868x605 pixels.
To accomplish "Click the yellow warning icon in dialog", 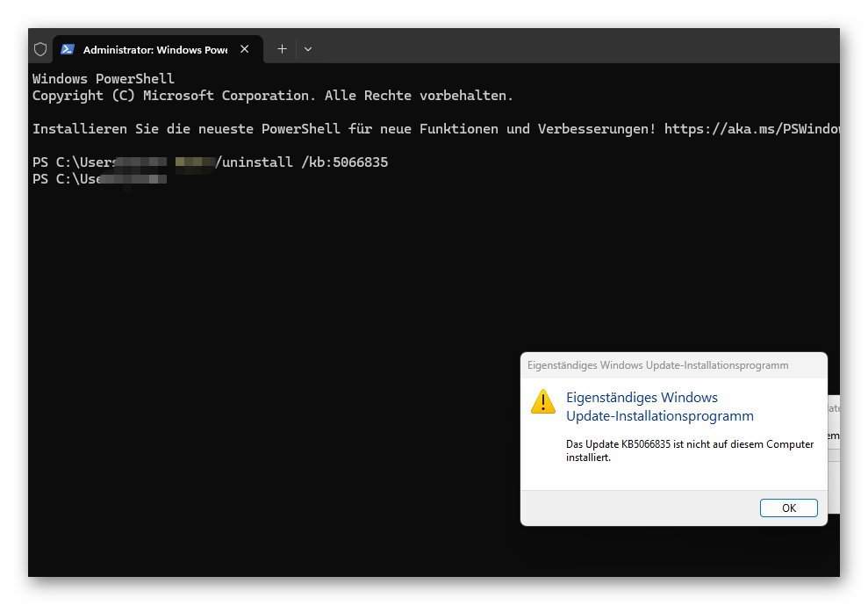I will pos(543,401).
